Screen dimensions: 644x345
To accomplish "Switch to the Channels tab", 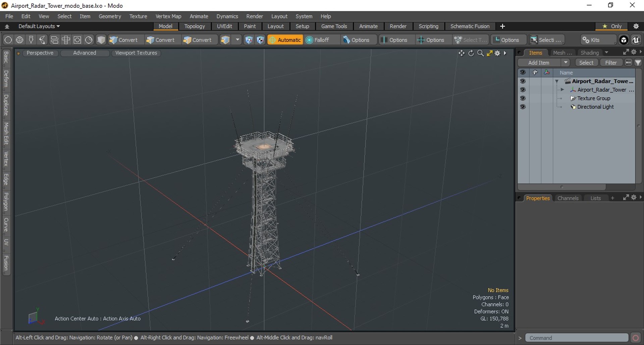I will pyautogui.click(x=568, y=198).
